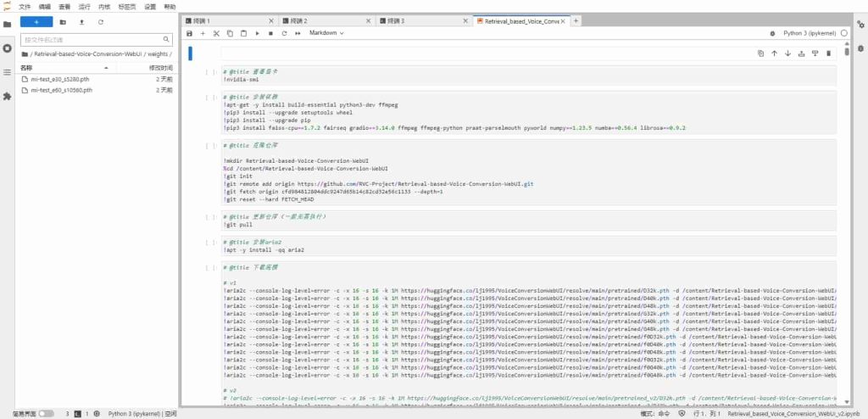Upload files using the upload arrow icon
The height and width of the screenshot is (419, 868).
pos(81,22)
